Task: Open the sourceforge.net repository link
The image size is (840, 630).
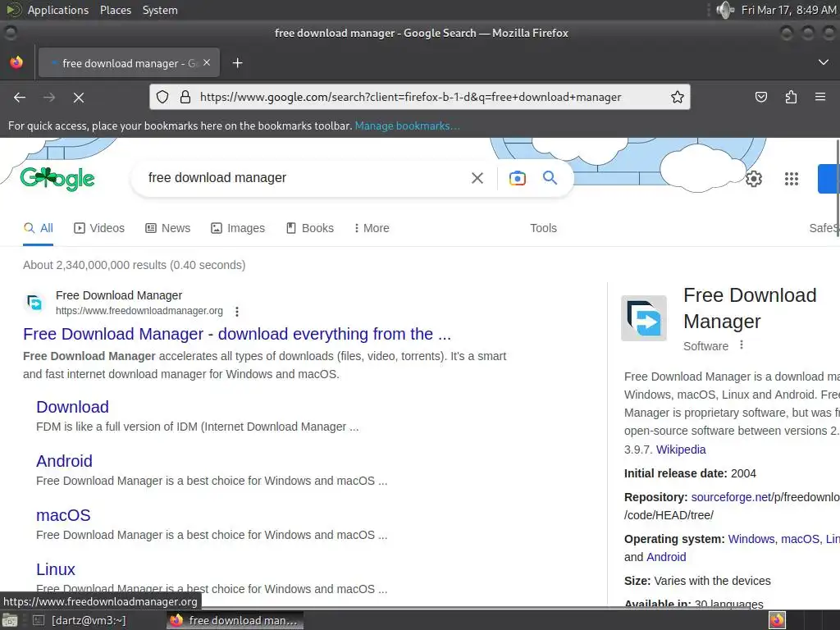Action: pos(731,497)
